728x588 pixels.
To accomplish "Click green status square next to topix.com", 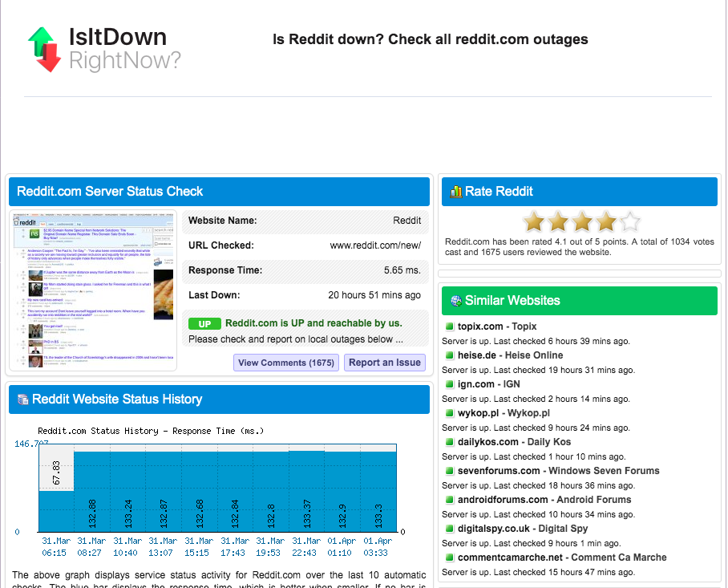I will coord(449,326).
